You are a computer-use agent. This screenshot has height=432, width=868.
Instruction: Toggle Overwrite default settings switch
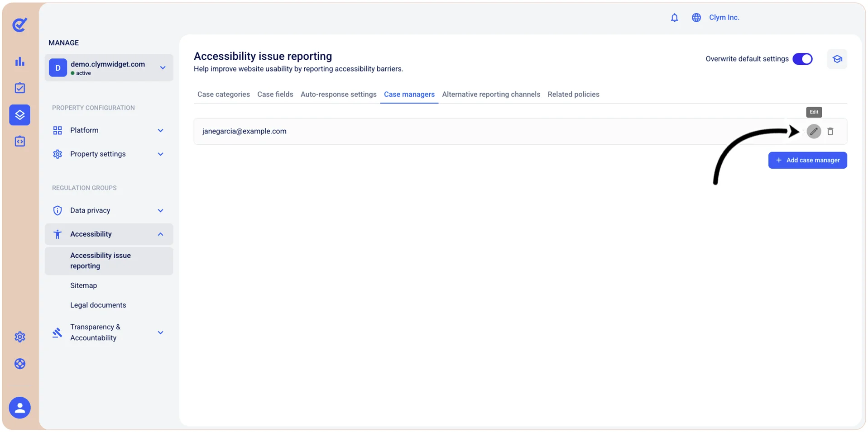802,59
